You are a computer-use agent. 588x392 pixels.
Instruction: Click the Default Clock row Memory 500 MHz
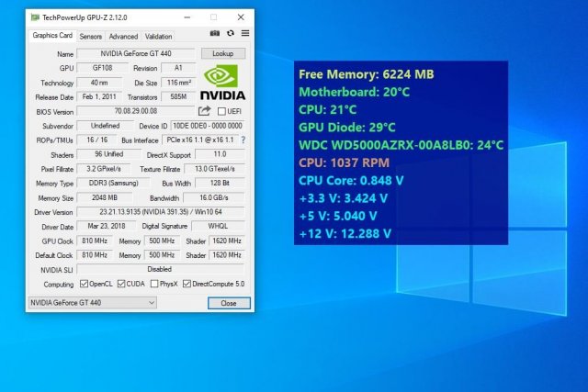[162, 255]
